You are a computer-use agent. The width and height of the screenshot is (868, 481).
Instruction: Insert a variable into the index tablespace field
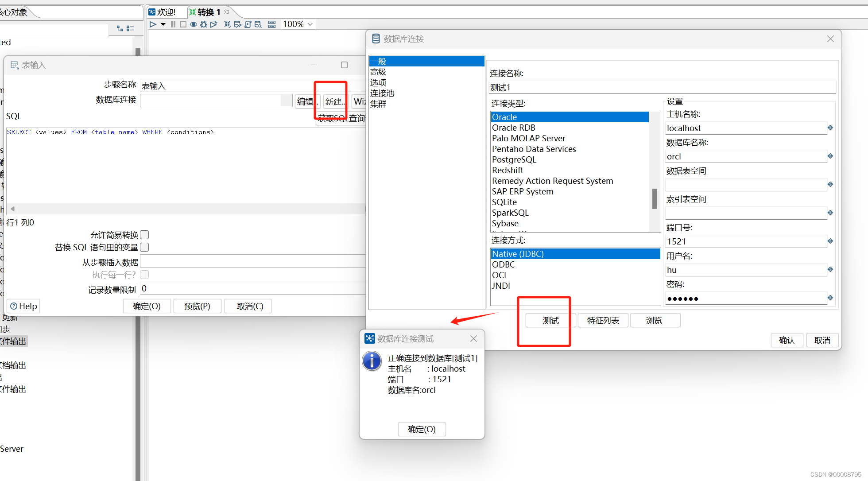830,213
